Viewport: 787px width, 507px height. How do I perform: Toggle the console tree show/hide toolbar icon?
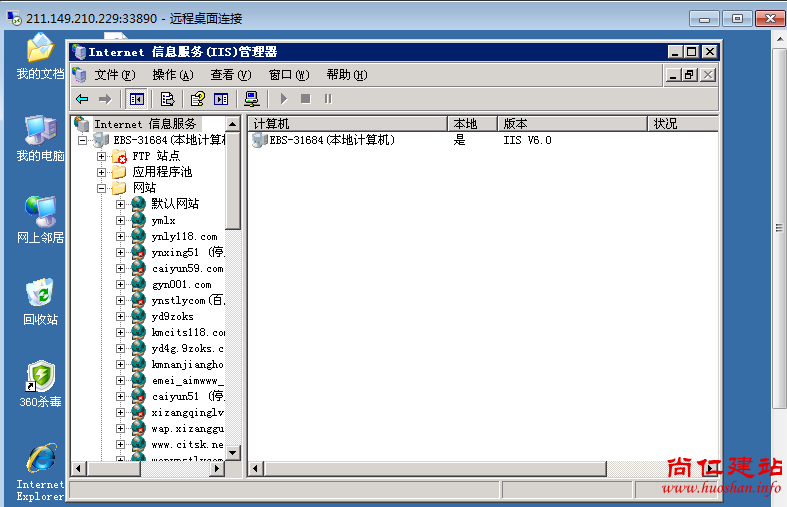(136, 98)
